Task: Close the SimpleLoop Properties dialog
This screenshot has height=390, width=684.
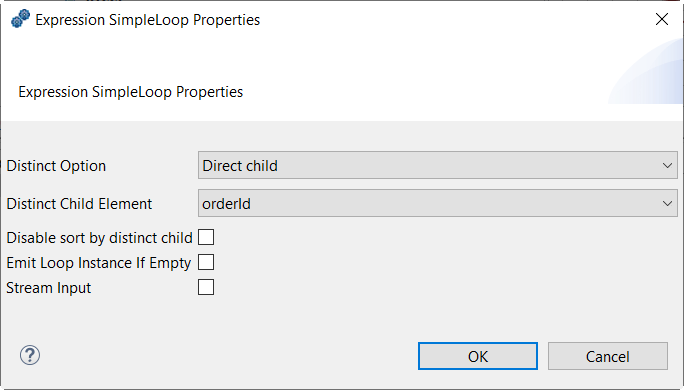Action: coord(662,19)
